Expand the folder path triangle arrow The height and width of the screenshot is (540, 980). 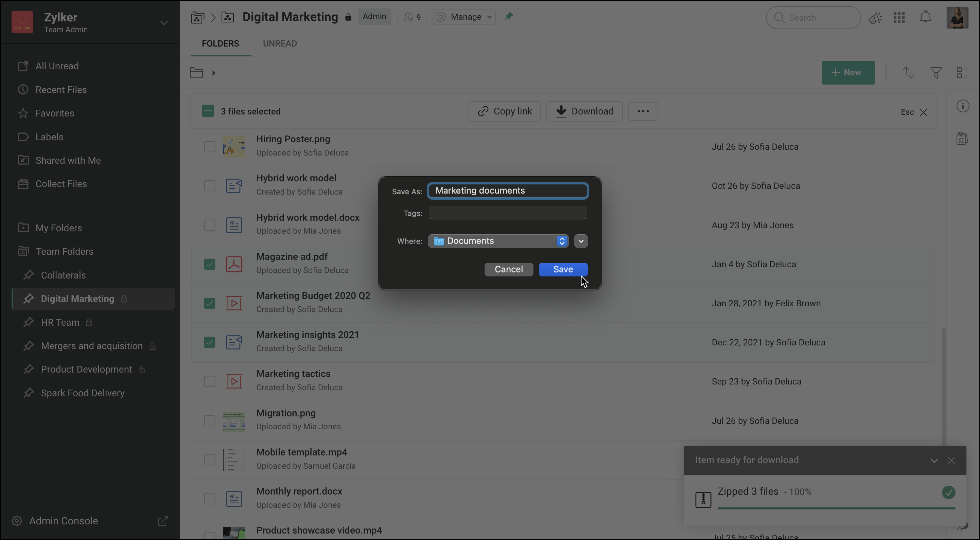point(214,73)
